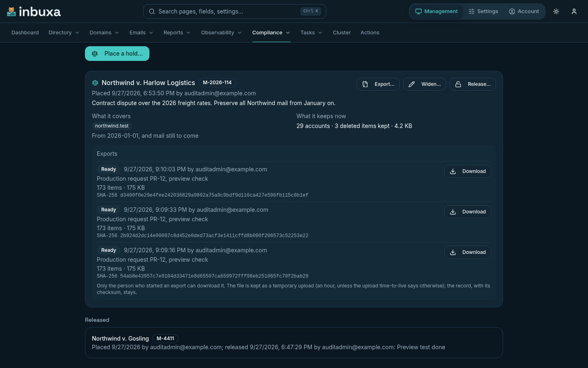Click the M-2026-114 matter badge
The image size is (588, 368).
217,83
